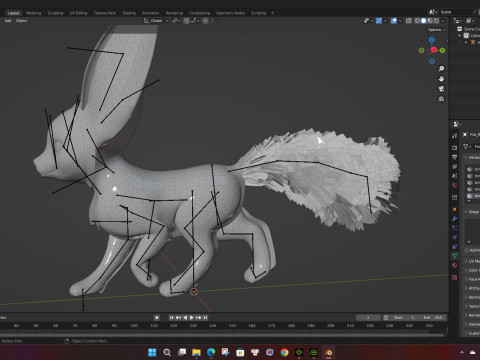Viewport: 480px width, 360px height.
Task: Collapse the Vertex Groups panel
Action: pos(466,157)
